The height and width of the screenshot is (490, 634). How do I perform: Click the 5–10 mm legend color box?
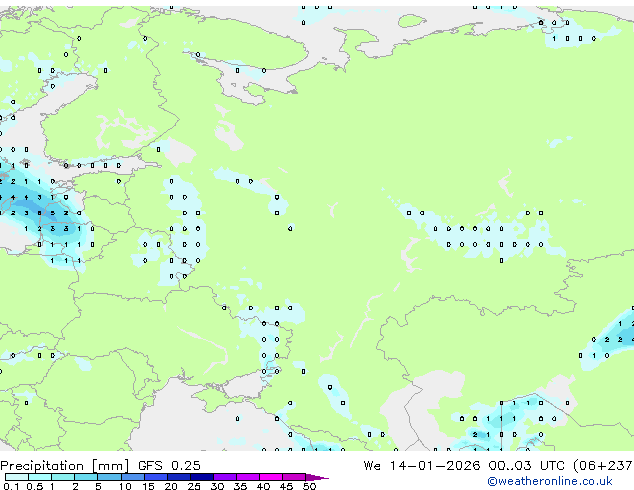[110, 477]
